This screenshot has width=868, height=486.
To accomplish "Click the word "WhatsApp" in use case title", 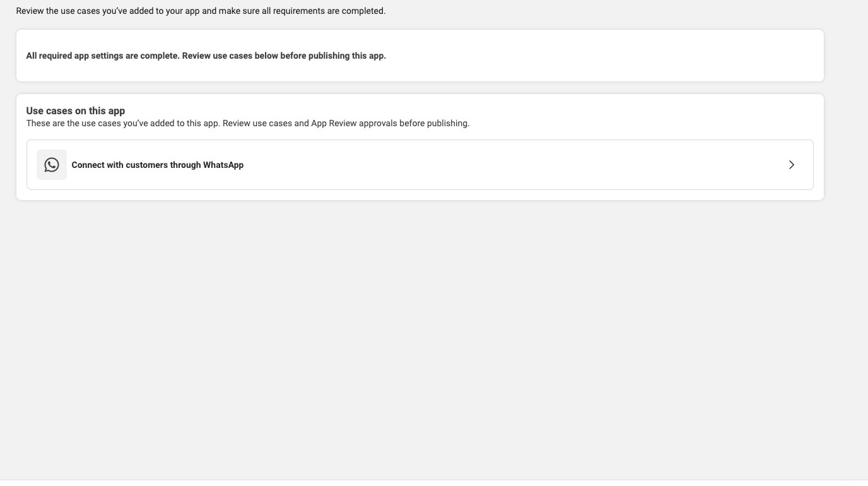I will 223,165.
